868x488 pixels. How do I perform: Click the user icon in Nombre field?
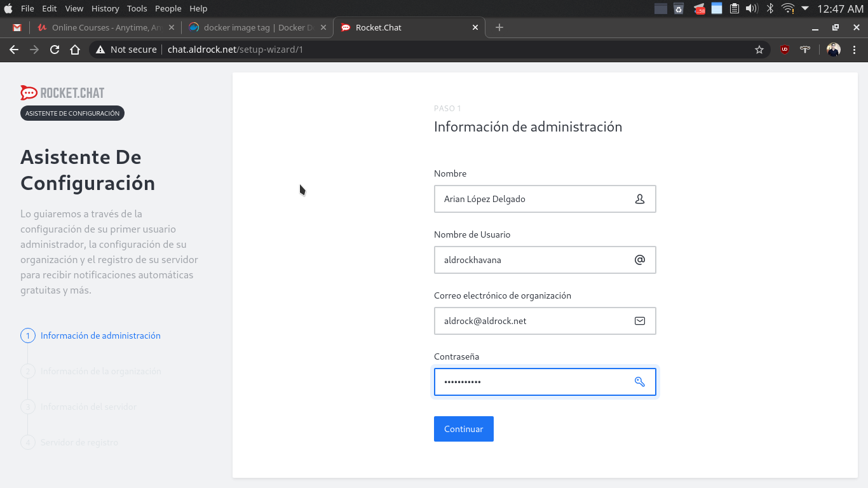click(x=640, y=199)
